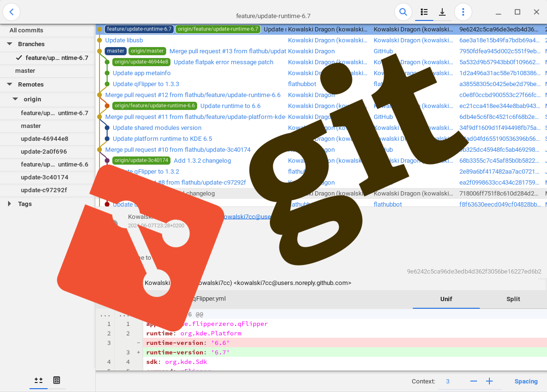Click commit hash 9e6242c5ca96de3edb4d36 in table
Viewport: 547px width, 392px height.
(499, 29)
